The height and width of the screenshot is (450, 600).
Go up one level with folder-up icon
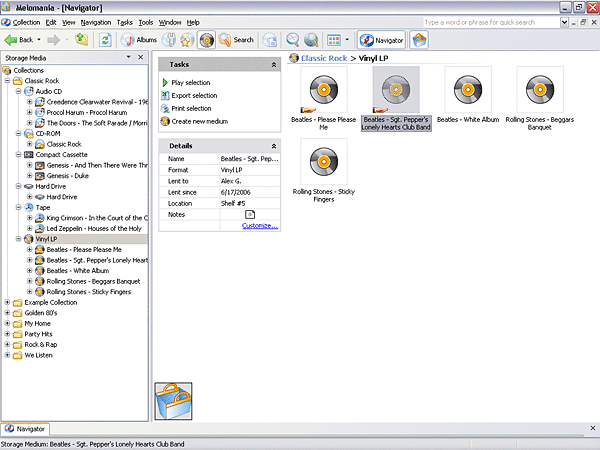tap(82, 39)
